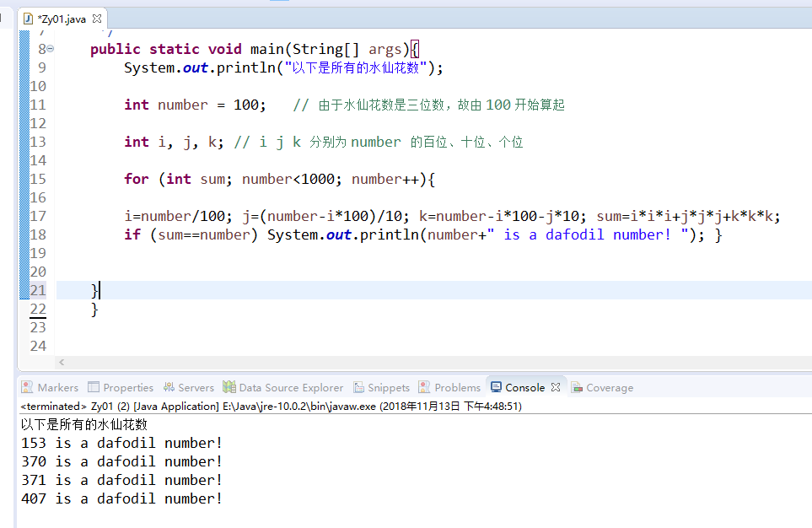The height and width of the screenshot is (528, 812).
Task: Click the Java file icon on Zy01.java tab
Action: tap(29, 19)
